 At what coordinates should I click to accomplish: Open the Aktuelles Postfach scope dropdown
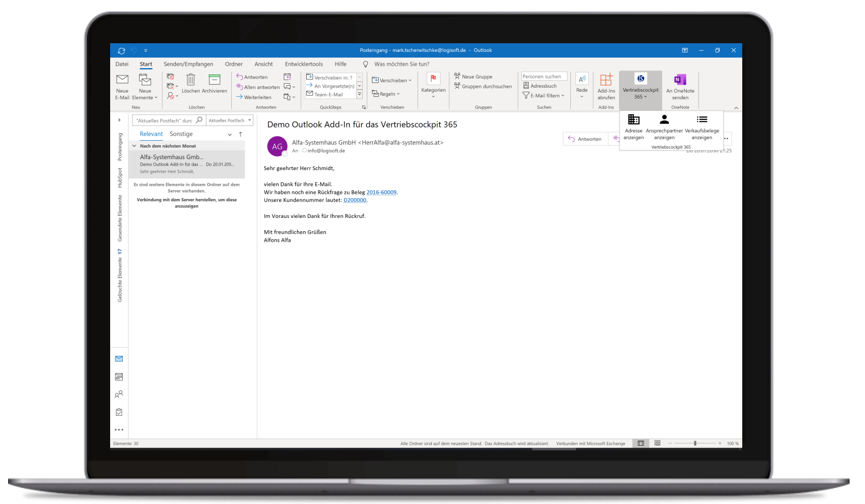tap(230, 121)
